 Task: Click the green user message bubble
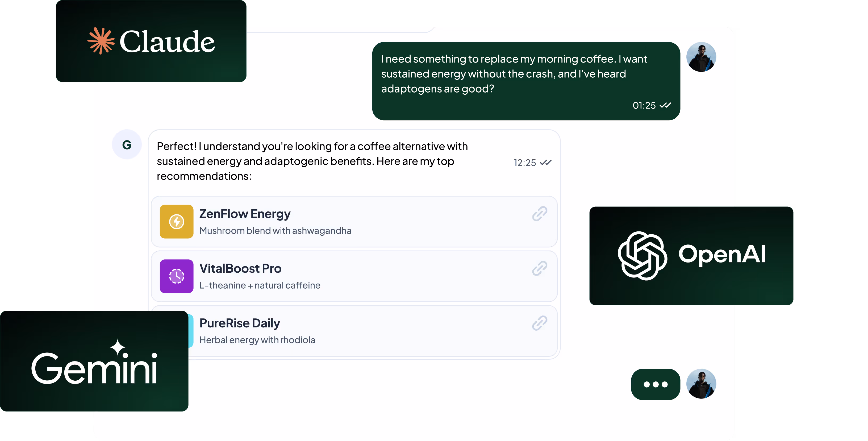coord(526,81)
